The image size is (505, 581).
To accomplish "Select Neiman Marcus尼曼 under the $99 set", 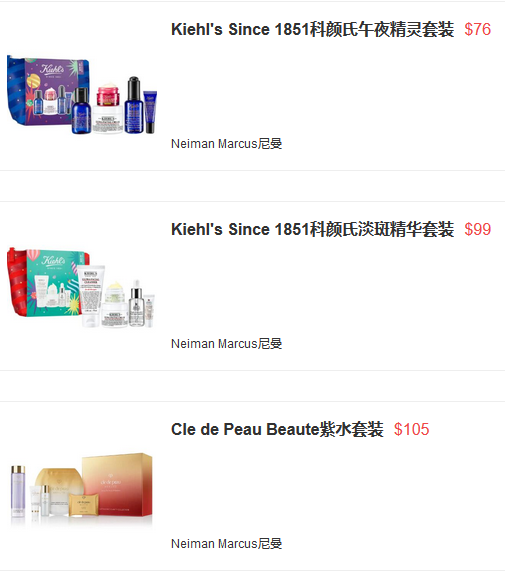I will click(x=226, y=344).
